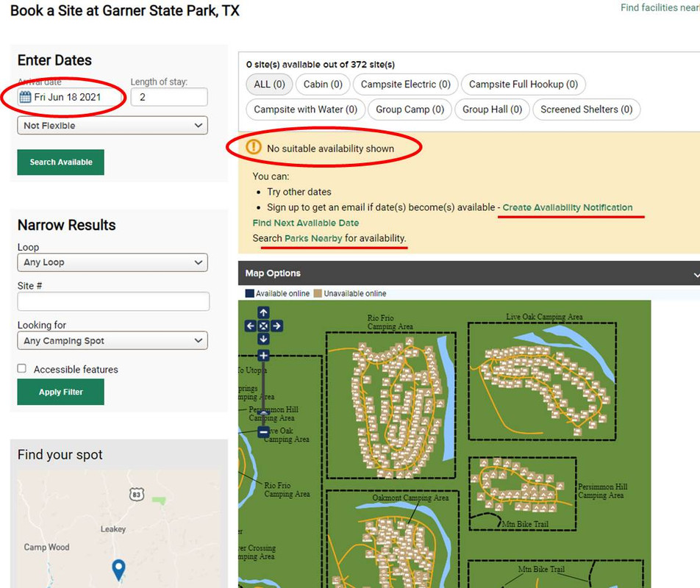Zoom out on the campground map
This screenshot has height=588, width=700.
point(263,432)
